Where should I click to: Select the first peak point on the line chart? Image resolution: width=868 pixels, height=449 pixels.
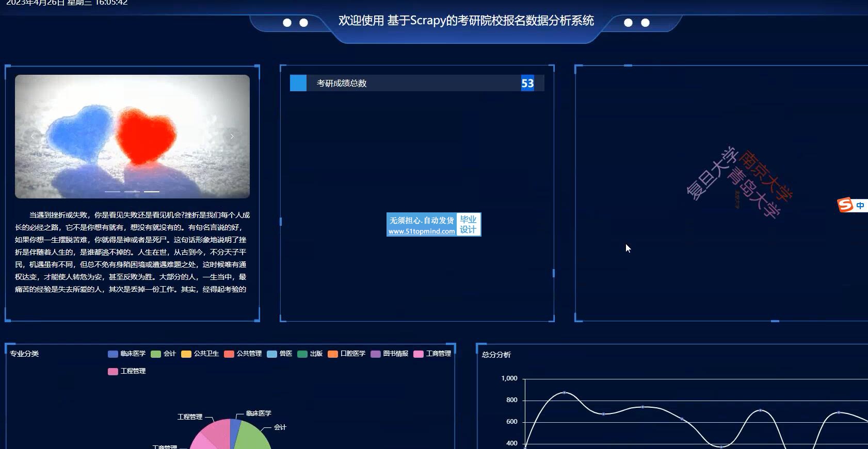coord(564,393)
